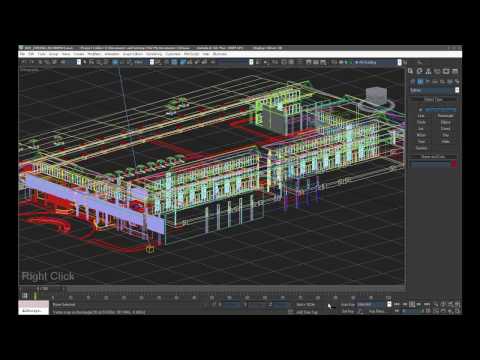This screenshot has height=360, width=480.
Task: Open the Rendering menu
Action: [x=154, y=54]
